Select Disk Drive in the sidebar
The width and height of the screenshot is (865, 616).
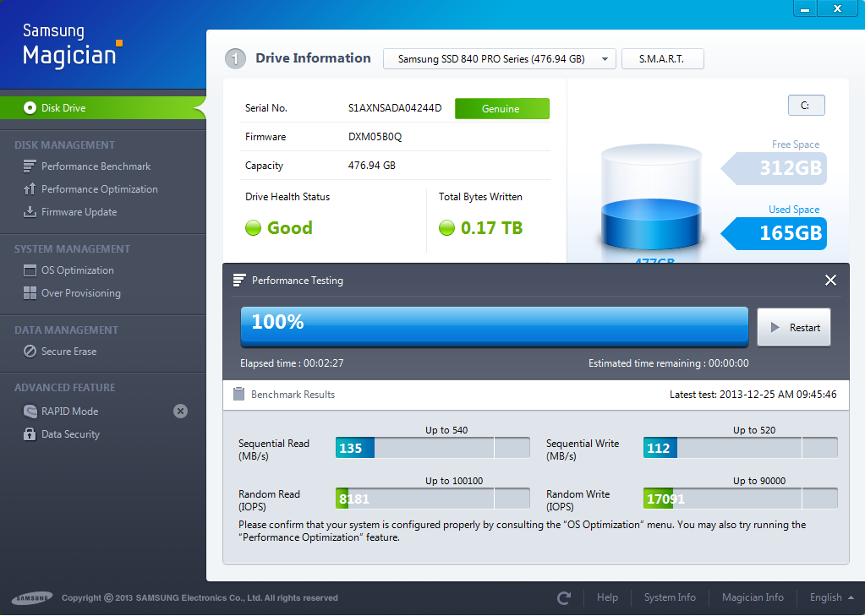pos(63,108)
